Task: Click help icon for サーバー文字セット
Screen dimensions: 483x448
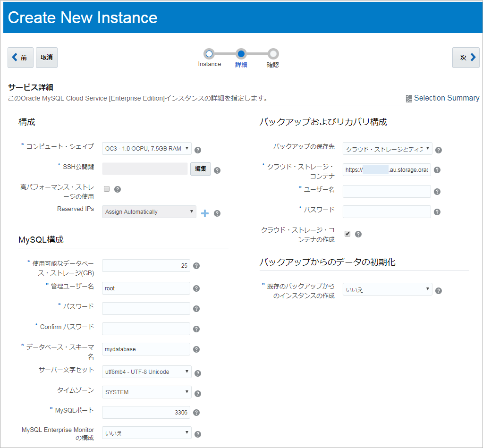Action: click(x=198, y=373)
